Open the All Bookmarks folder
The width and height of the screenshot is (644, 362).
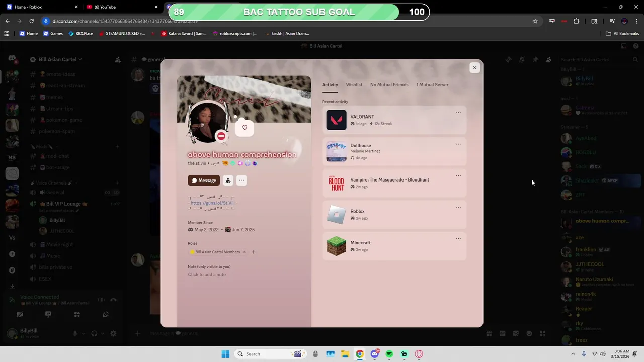622,34
